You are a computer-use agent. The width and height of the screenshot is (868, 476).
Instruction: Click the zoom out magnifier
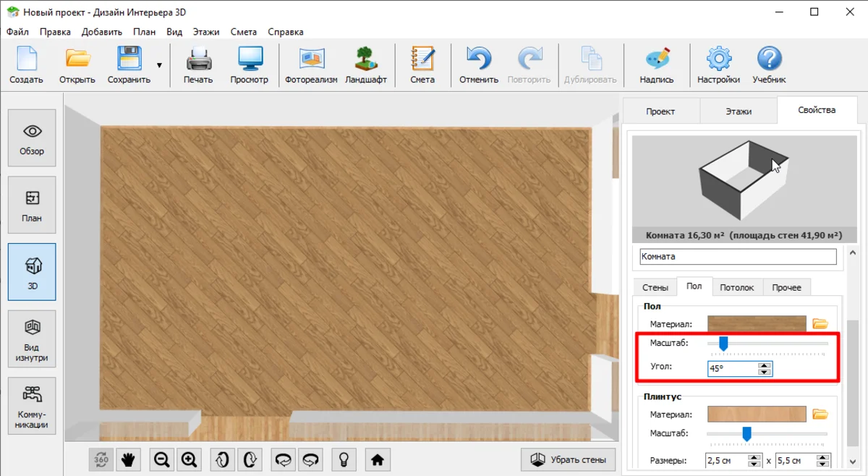162,459
